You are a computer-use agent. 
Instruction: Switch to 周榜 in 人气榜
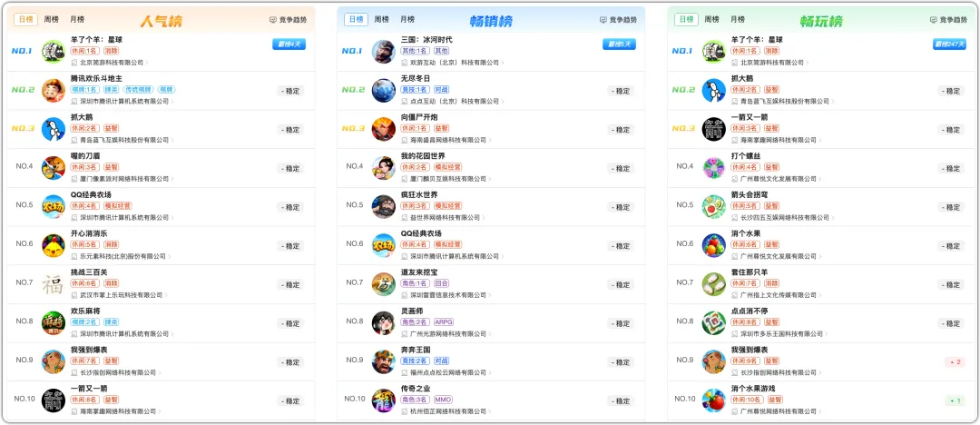point(51,19)
